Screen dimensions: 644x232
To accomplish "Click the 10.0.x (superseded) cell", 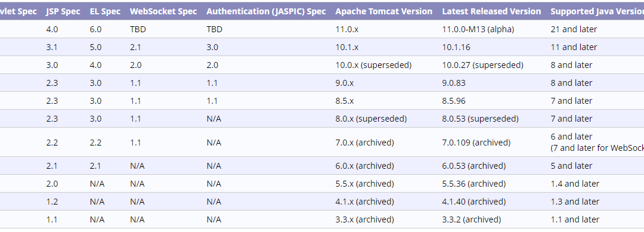I will 373,65.
